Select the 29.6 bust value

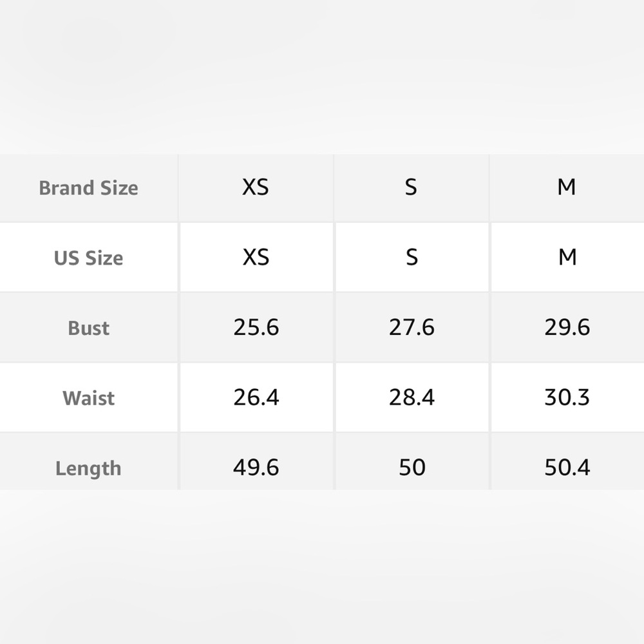pos(567,327)
